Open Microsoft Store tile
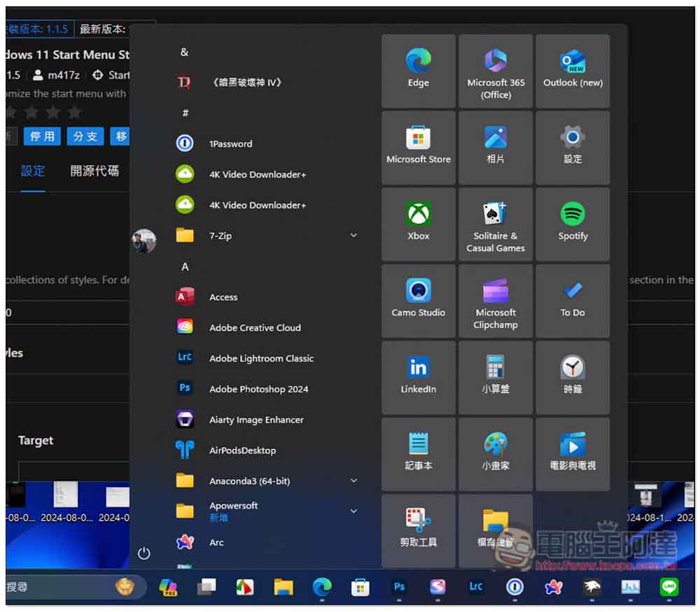 pyautogui.click(x=419, y=148)
